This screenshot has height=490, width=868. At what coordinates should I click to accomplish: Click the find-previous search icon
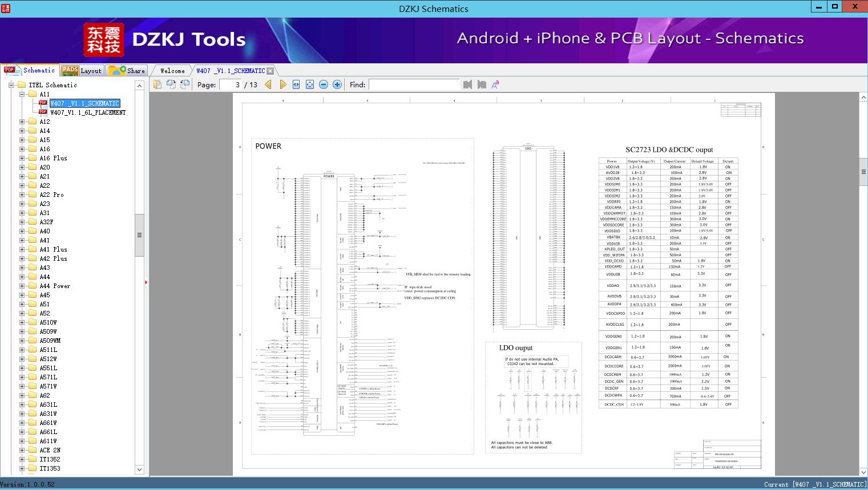coord(467,84)
